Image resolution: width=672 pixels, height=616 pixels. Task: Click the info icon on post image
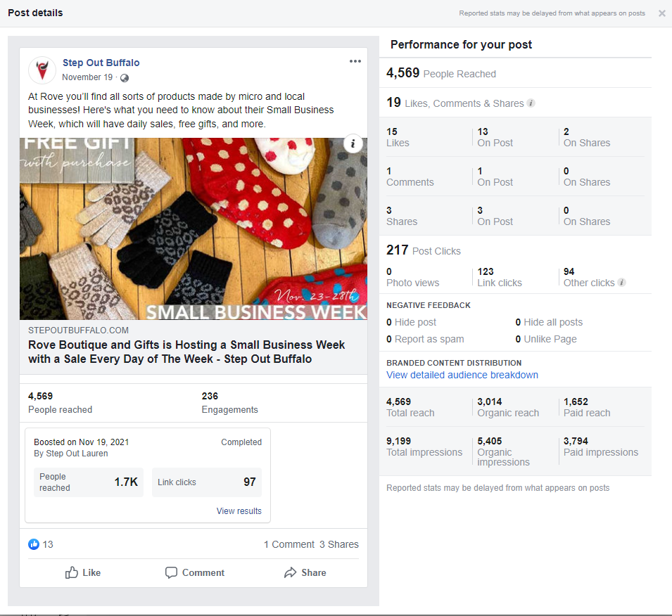pos(353,143)
